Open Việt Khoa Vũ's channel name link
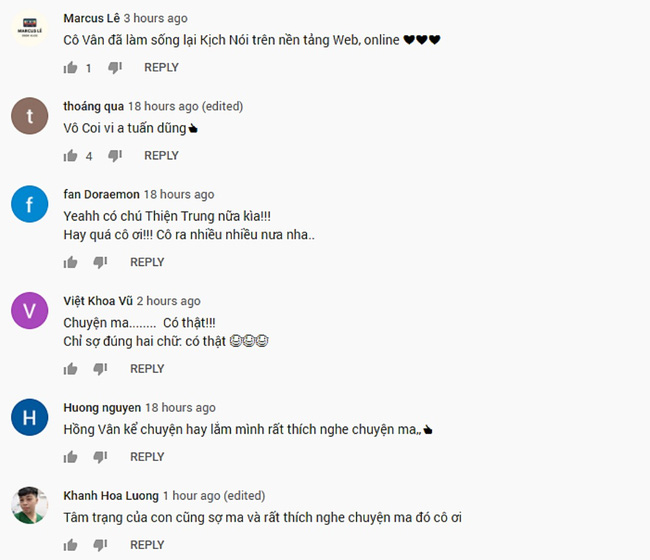The image size is (650, 560). (98, 301)
